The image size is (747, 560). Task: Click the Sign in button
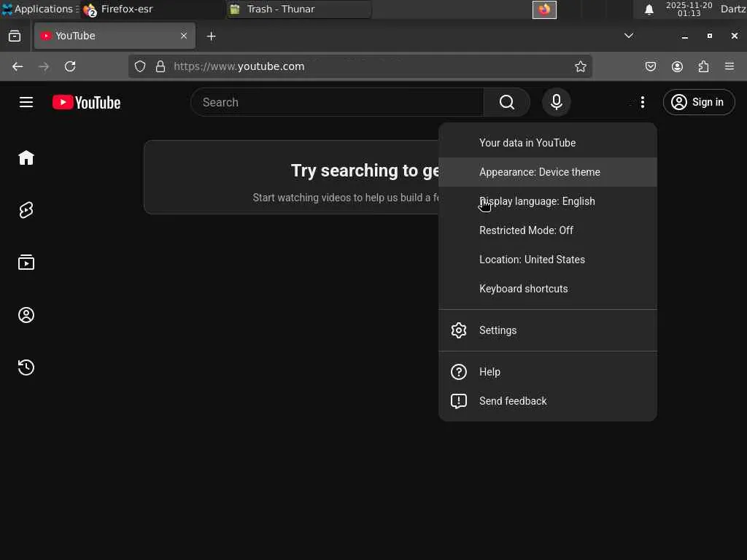[698, 102]
